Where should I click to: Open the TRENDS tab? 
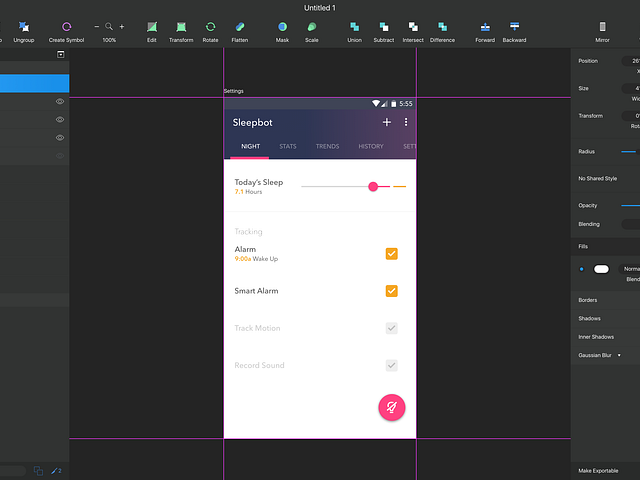coord(327,147)
